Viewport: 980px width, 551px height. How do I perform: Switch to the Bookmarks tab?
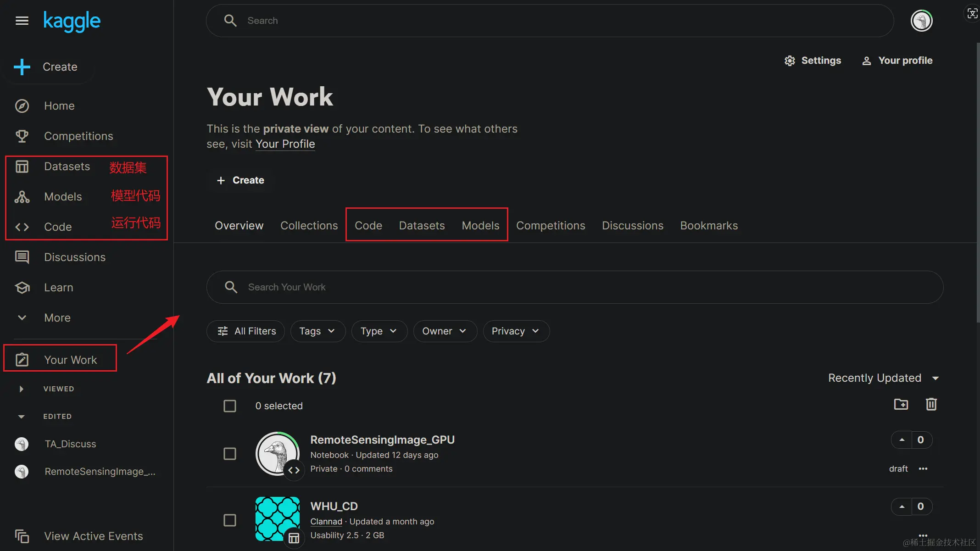point(709,226)
